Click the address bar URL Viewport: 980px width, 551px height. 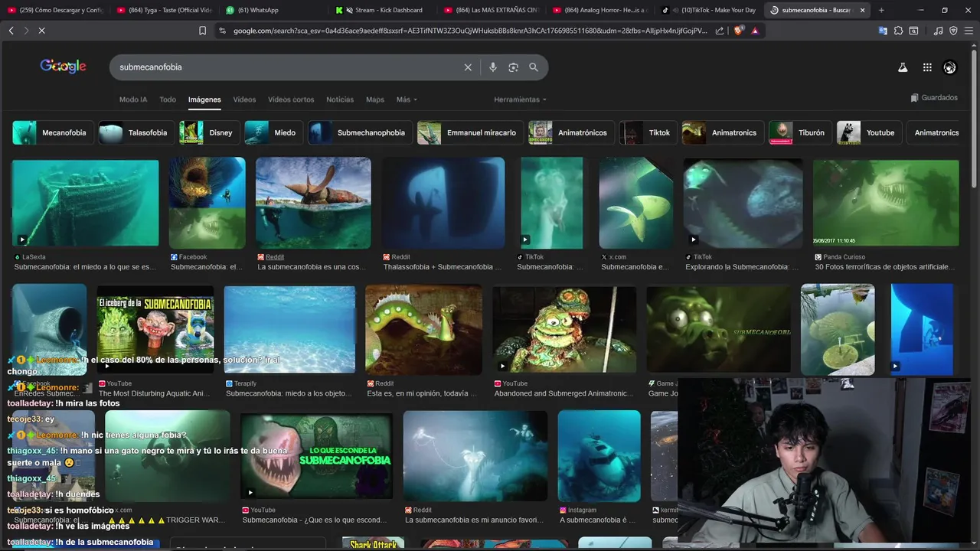471,31
